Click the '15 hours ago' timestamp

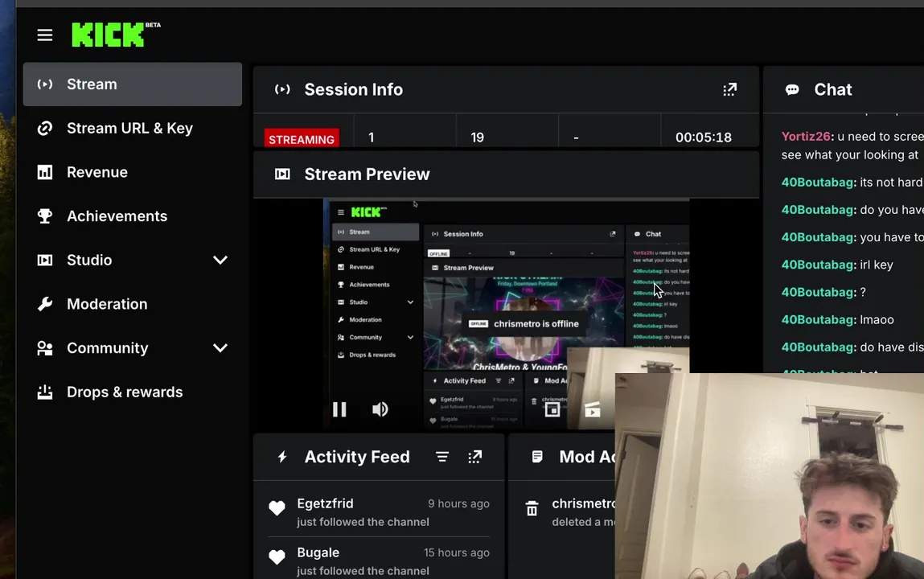457,552
